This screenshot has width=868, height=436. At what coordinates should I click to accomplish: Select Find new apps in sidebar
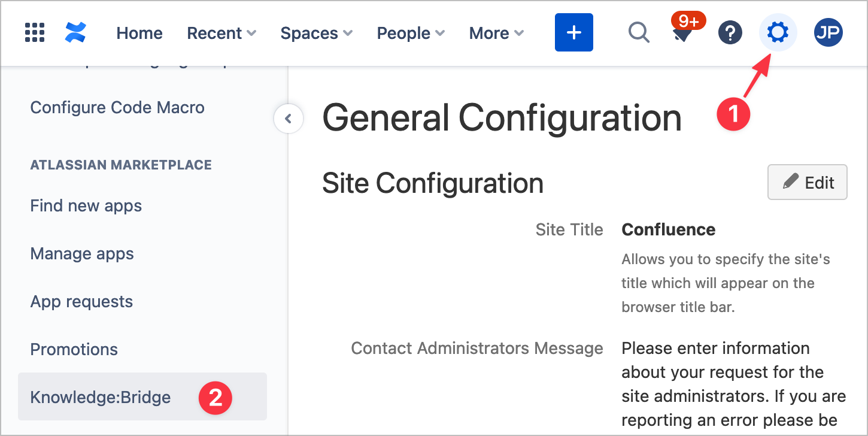tap(86, 206)
